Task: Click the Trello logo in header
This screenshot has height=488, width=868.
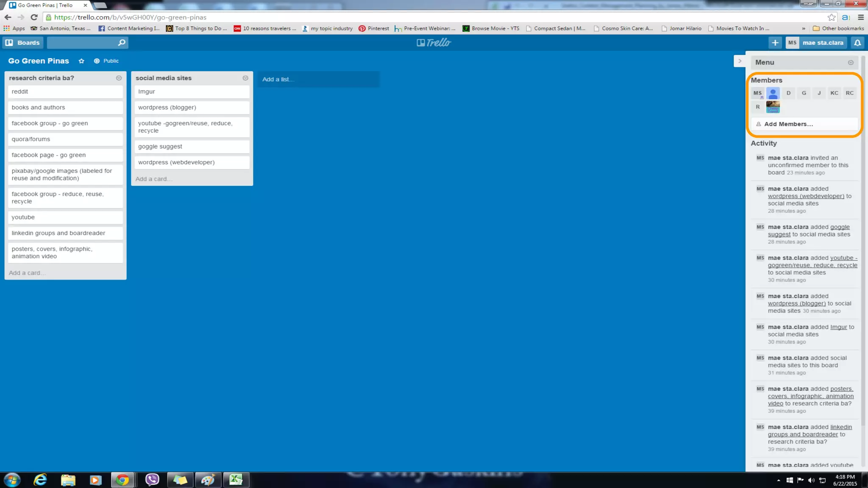Action: click(434, 43)
